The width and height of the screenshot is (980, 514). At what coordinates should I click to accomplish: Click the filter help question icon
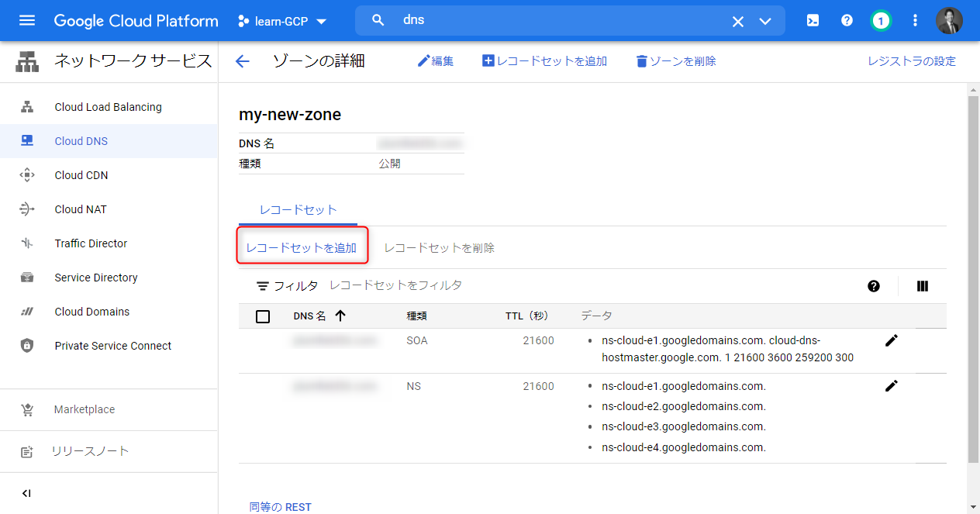874,286
